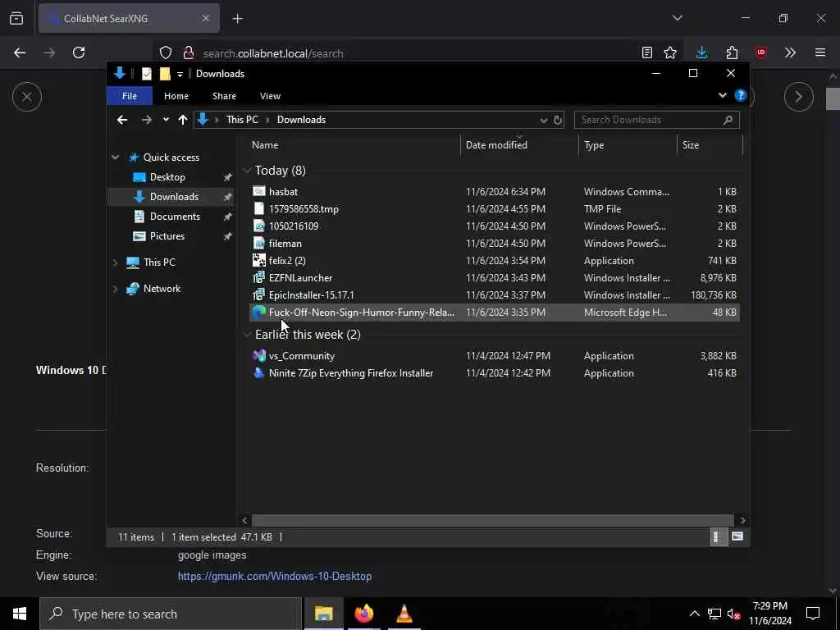Select Pictures in Quick access
This screenshot has height=630, width=840.
(167, 235)
